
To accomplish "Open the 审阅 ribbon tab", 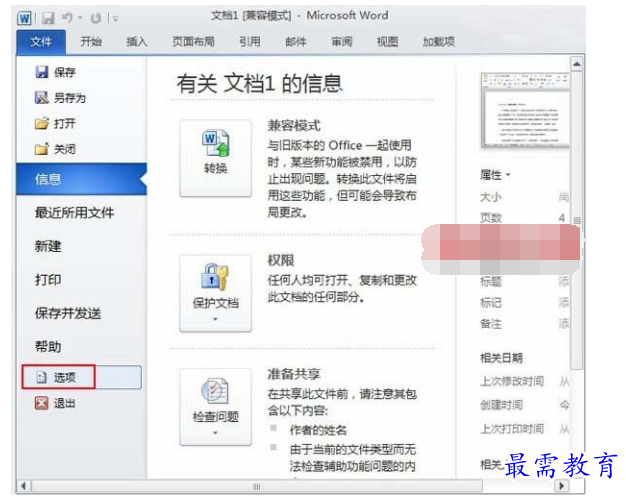I will click(x=342, y=42).
